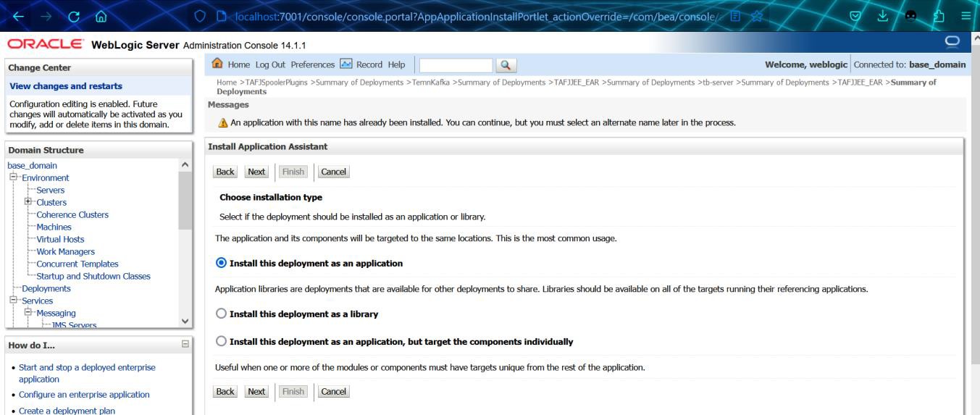The image size is (980, 415).
Task: Click the search magnifier icon
Action: click(x=503, y=66)
